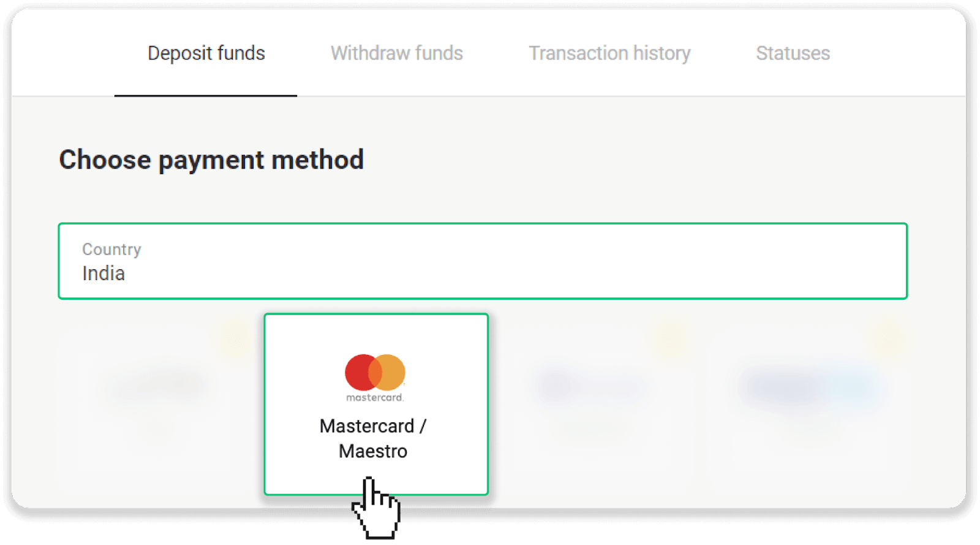Go to the Statuses tab
Viewport: 980px width, 545px height.
tap(793, 53)
